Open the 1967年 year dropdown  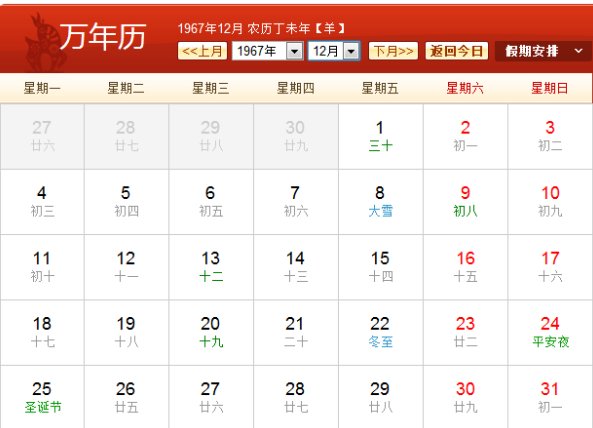tap(268, 51)
